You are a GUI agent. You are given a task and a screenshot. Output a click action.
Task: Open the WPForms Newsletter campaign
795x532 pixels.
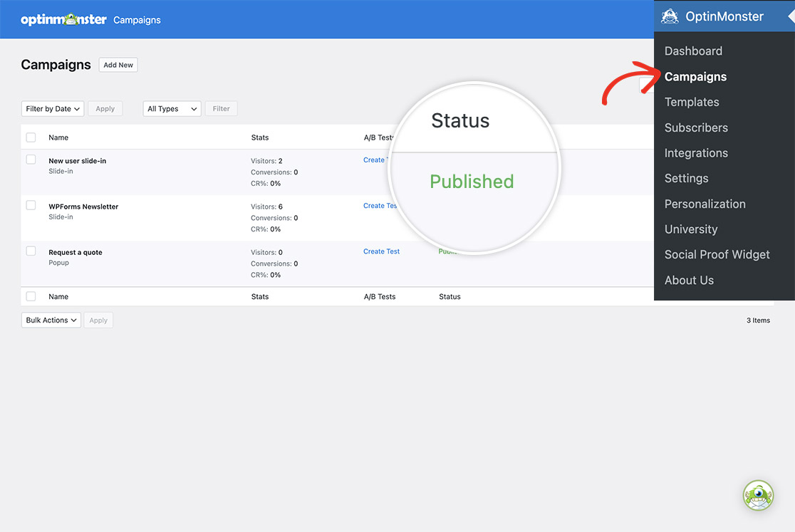coord(83,207)
